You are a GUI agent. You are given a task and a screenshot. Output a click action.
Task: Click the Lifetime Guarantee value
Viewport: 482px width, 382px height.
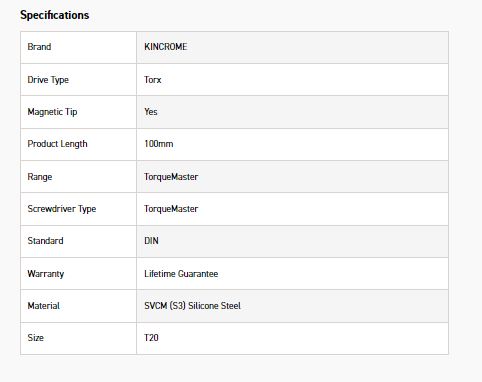181,274
